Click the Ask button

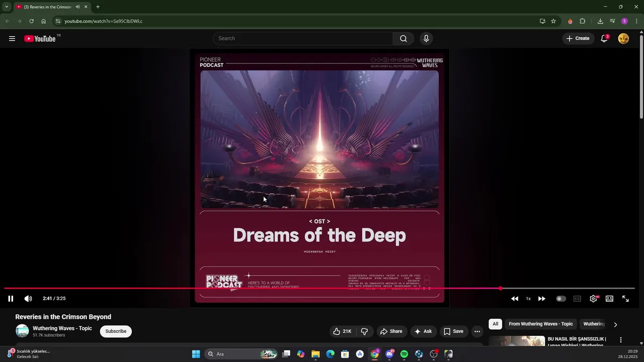tap(423, 331)
